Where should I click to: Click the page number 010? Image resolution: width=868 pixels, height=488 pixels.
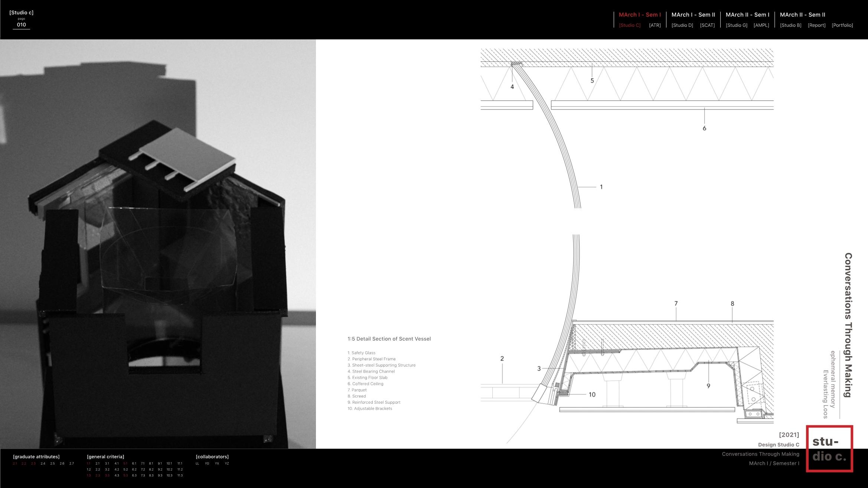pos(22,25)
